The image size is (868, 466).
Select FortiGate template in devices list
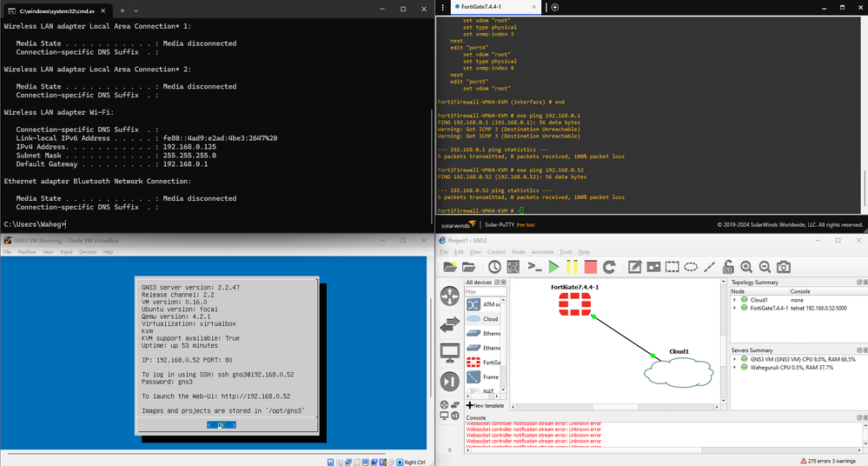coord(483,363)
